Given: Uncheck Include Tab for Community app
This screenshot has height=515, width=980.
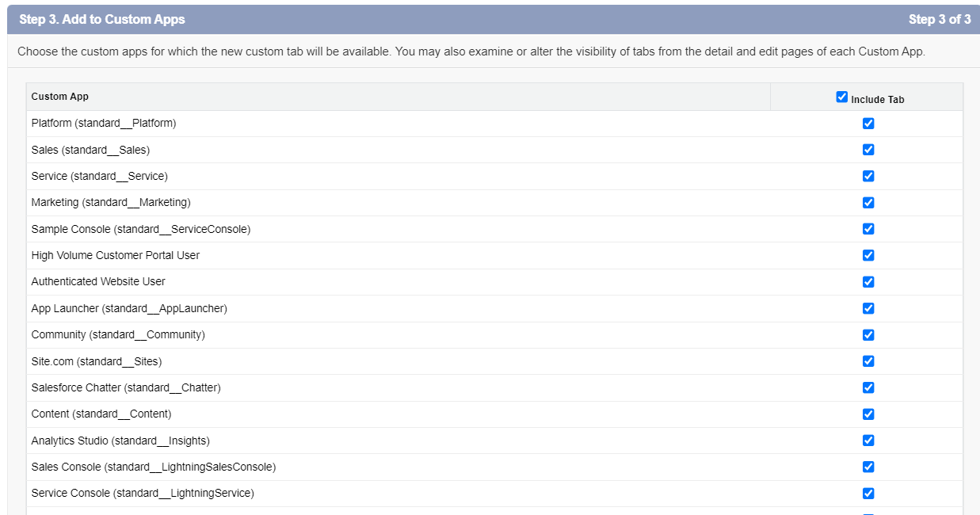Looking at the screenshot, I should pyautogui.click(x=868, y=335).
